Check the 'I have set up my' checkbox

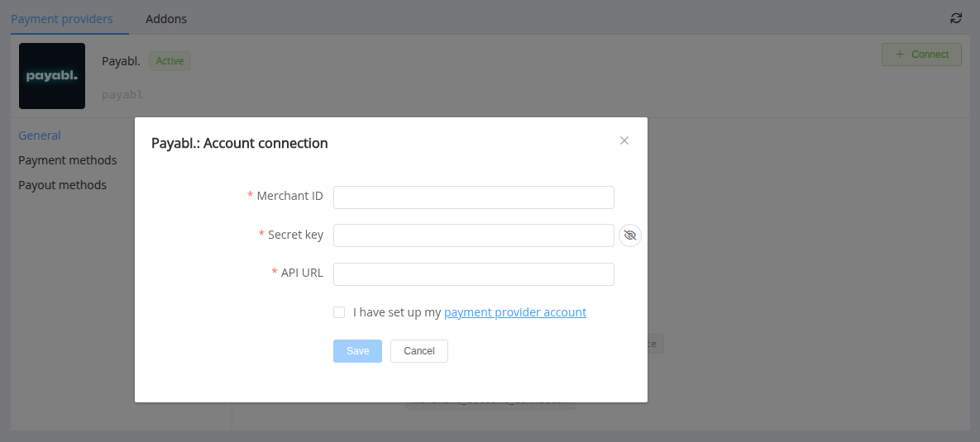(339, 312)
